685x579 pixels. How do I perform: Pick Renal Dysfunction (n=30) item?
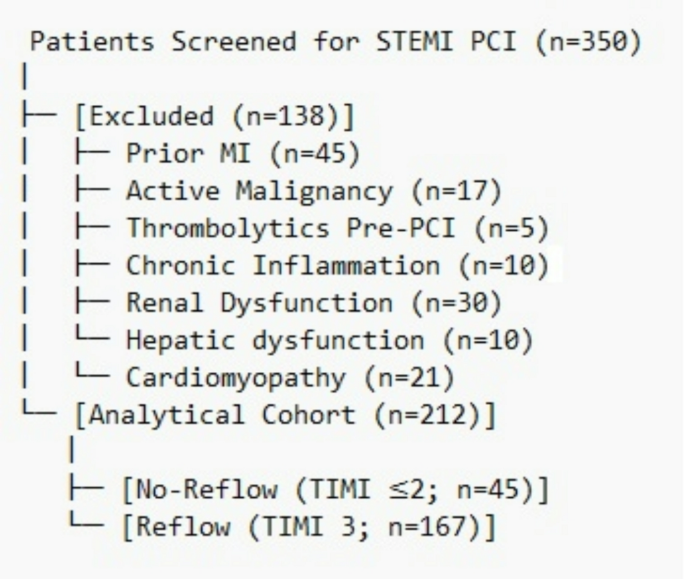pos(314,303)
